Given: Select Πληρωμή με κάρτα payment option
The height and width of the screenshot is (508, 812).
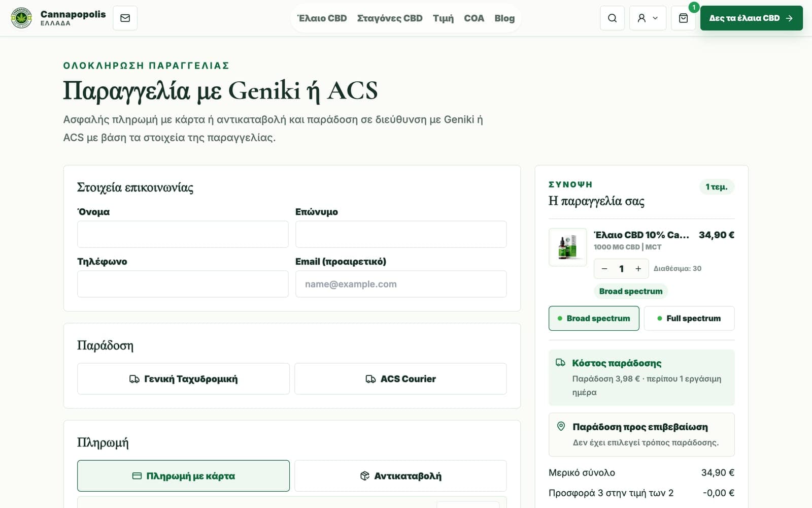Looking at the screenshot, I should coord(183,476).
